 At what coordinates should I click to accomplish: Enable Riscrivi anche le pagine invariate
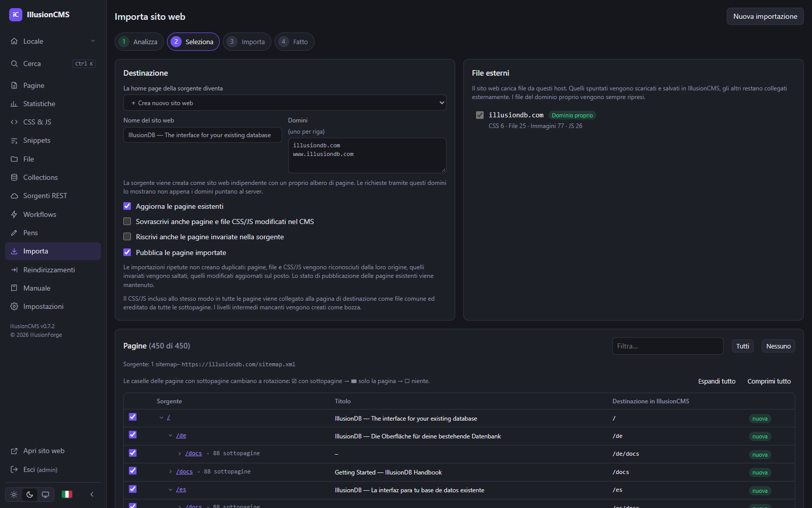(127, 237)
